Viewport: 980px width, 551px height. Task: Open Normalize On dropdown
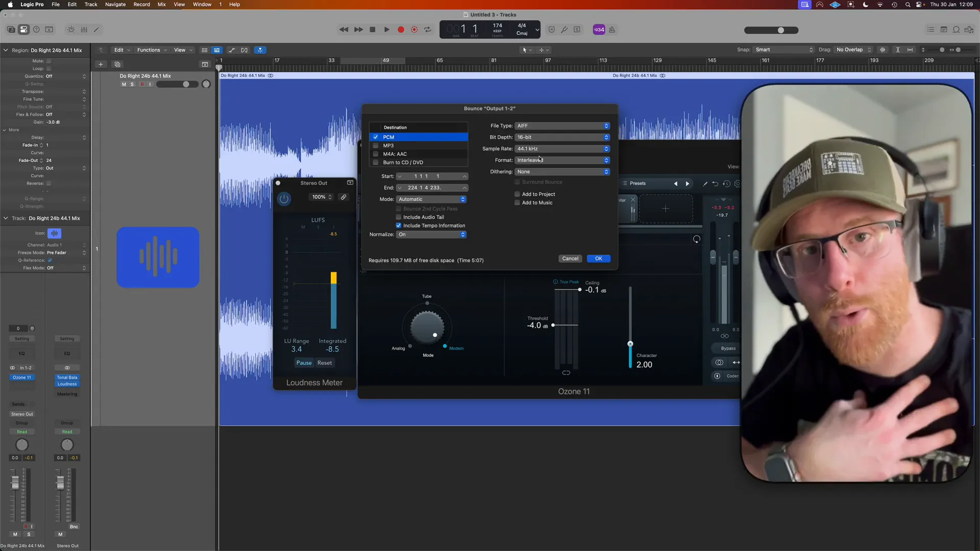(431, 235)
